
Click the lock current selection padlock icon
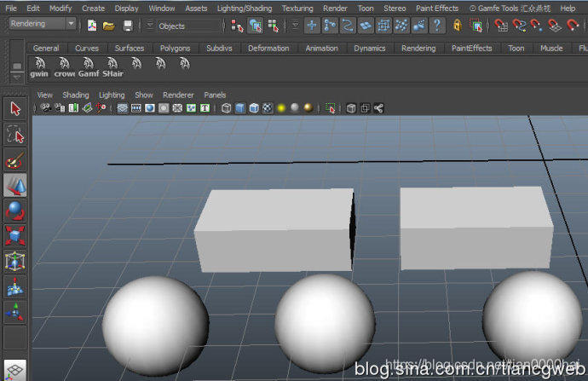click(457, 26)
